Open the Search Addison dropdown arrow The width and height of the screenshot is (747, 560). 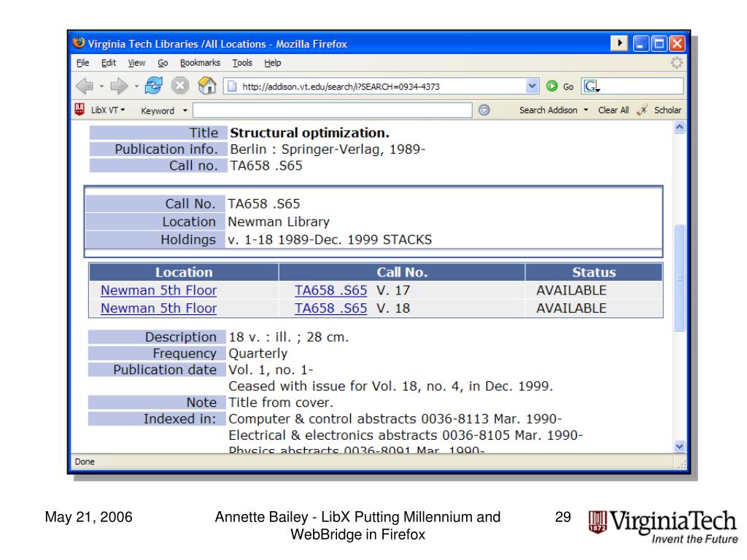click(586, 110)
